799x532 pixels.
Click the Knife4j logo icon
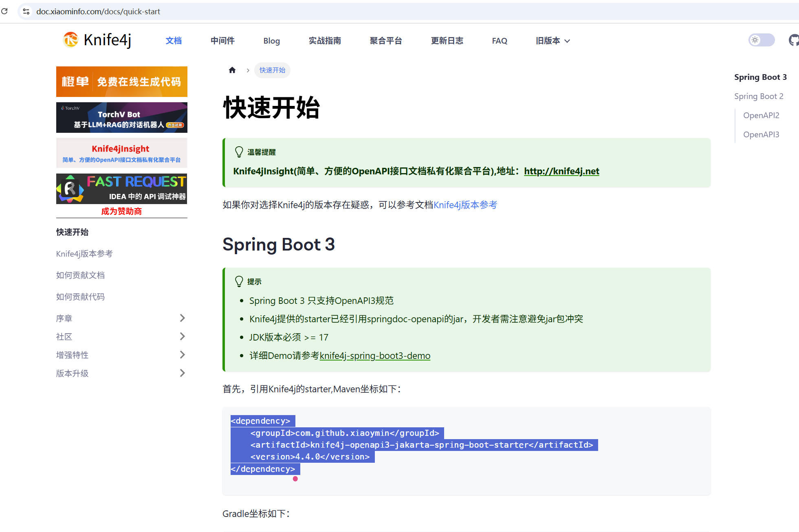point(70,40)
